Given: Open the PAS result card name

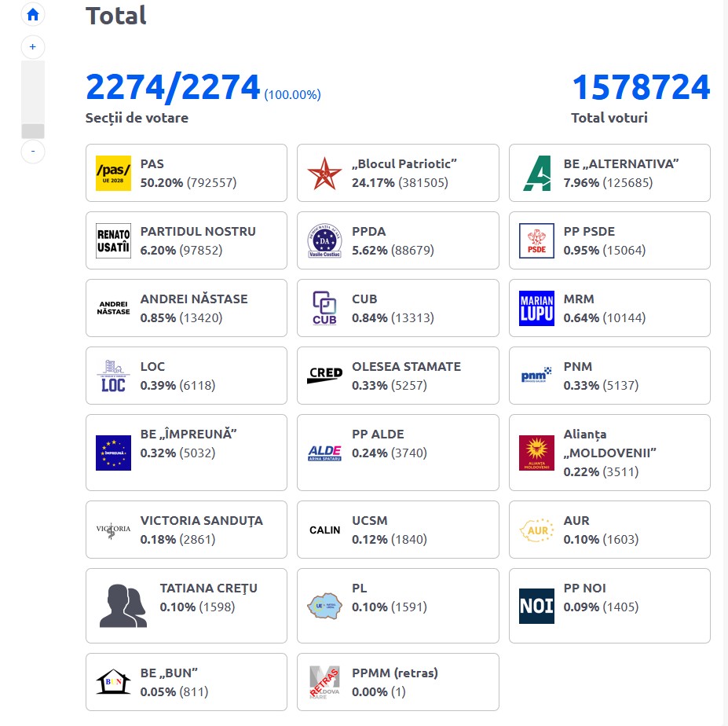Looking at the screenshot, I should [152, 164].
